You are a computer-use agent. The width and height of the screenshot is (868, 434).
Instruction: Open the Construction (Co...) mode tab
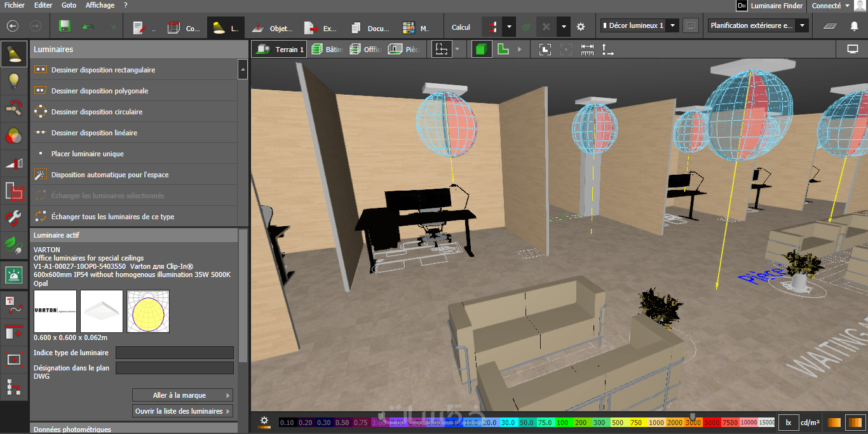184,27
